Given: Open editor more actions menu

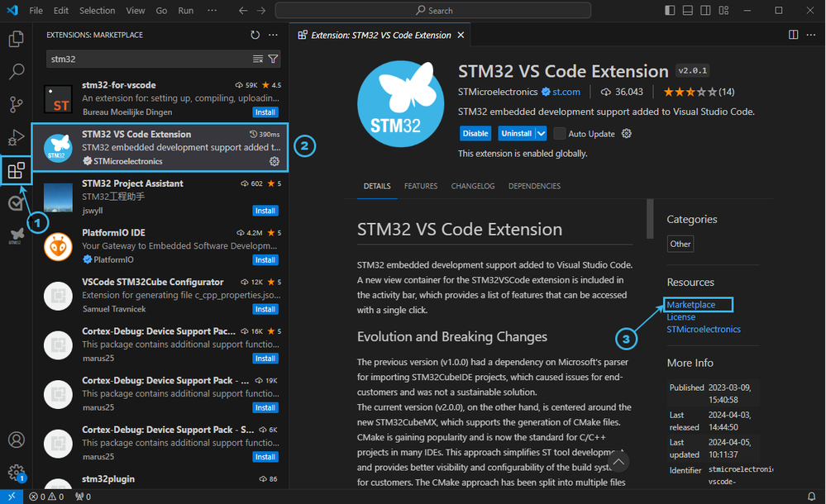Looking at the screenshot, I should point(811,35).
